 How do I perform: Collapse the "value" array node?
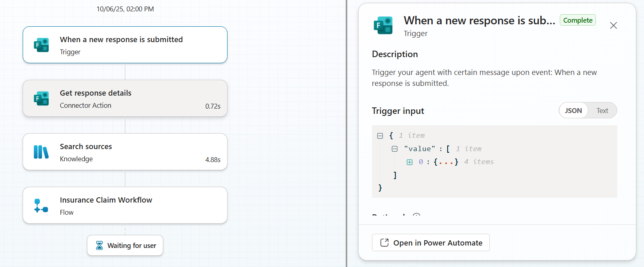(395, 149)
